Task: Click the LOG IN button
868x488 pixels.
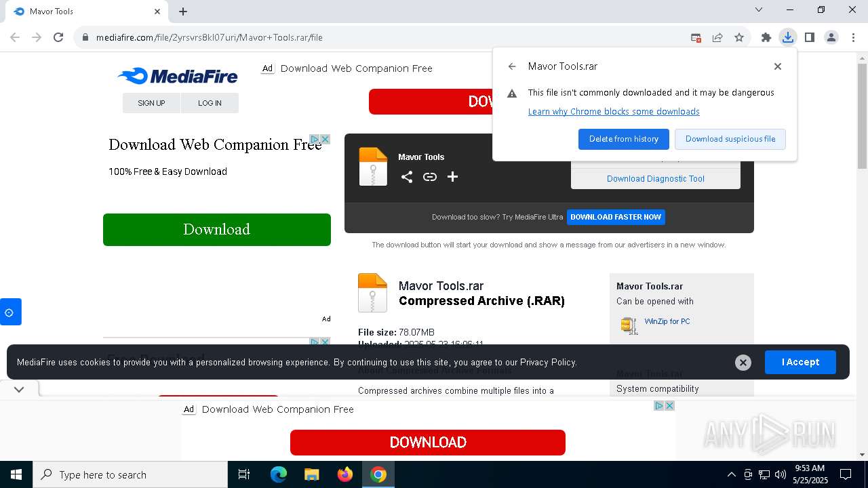Action: point(210,103)
